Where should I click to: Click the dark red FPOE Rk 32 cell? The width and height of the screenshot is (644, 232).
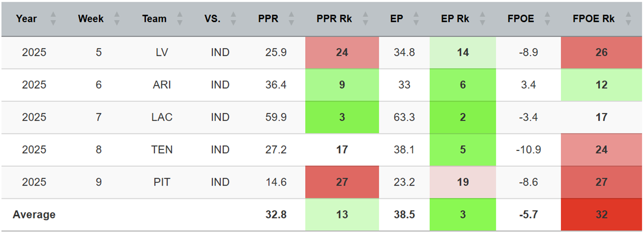[x=602, y=214]
